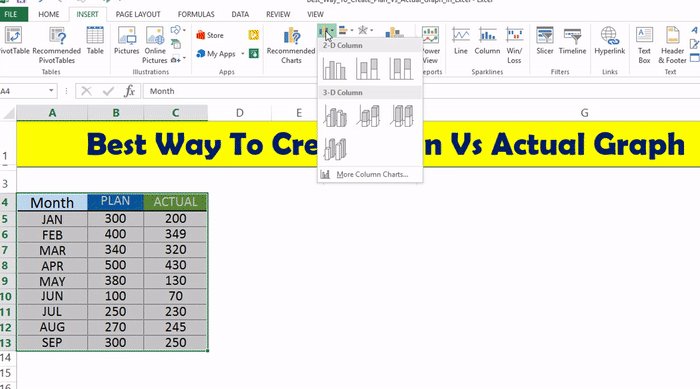Insert a Column sparkline
Image resolution: width=700 pixels, height=389 pixels.
point(487,41)
